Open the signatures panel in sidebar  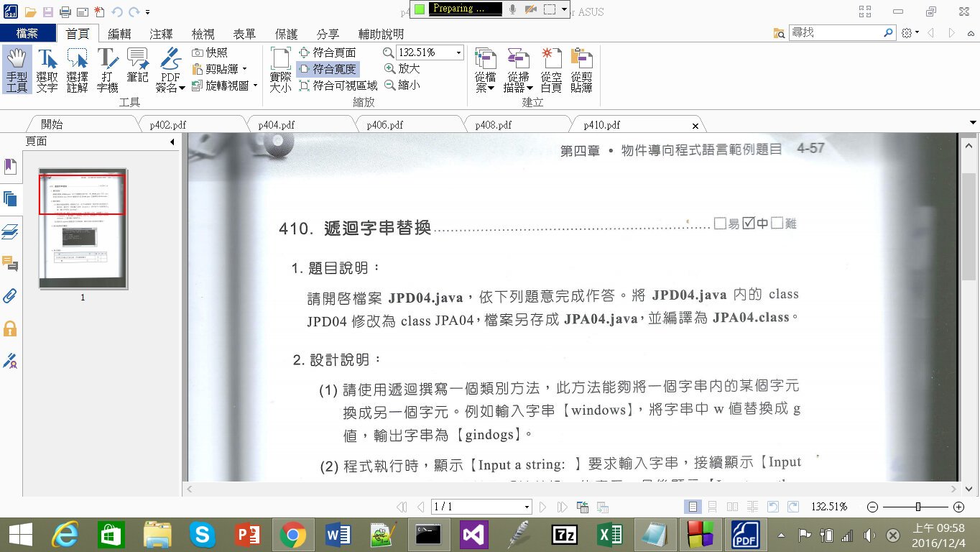point(10,361)
